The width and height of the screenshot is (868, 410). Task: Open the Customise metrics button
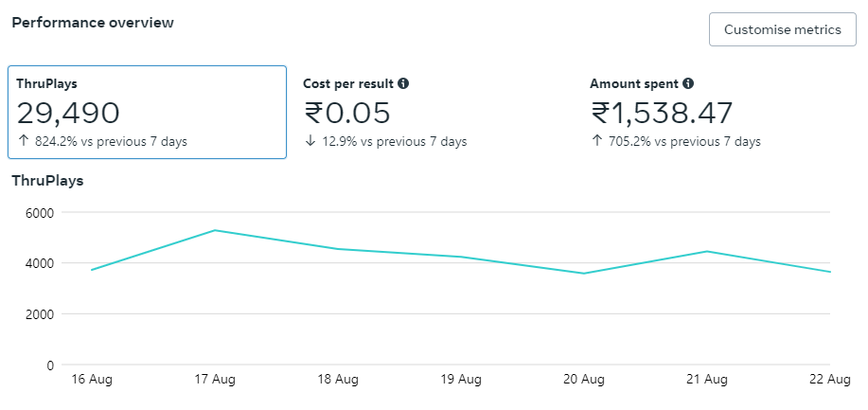[782, 29]
